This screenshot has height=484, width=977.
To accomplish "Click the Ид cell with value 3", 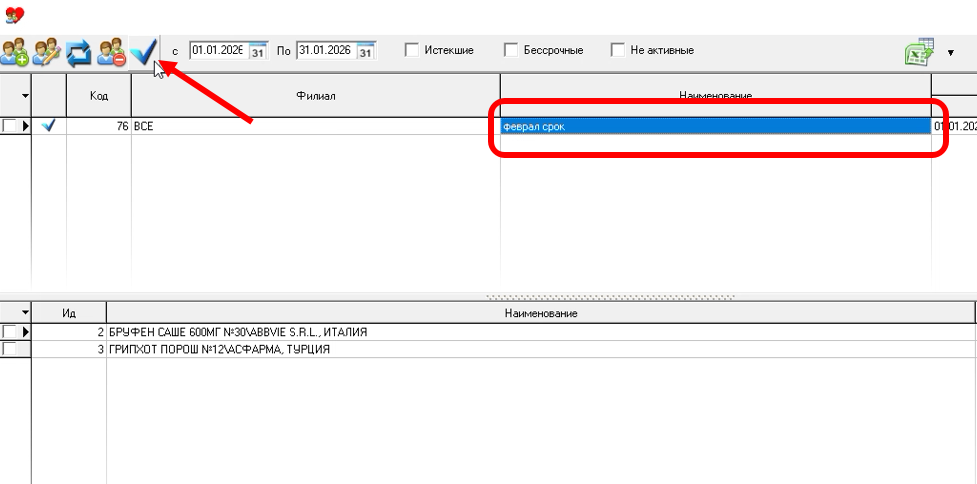I will pos(69,349).
